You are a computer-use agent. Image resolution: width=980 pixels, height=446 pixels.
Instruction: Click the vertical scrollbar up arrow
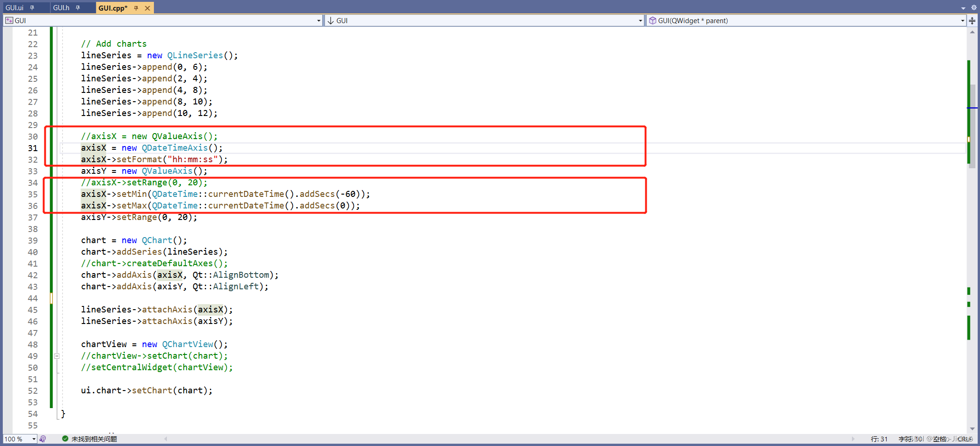(973, 32)
